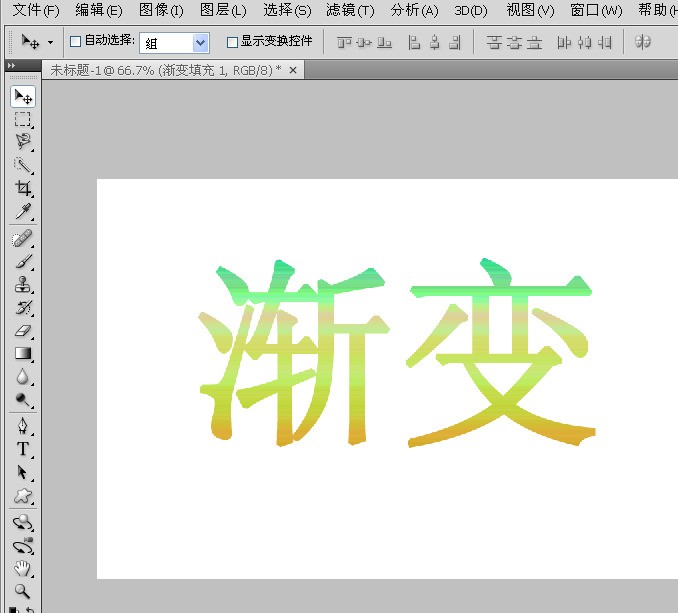
Task: Open the 视图(V) menu
Action: [530, 10]
